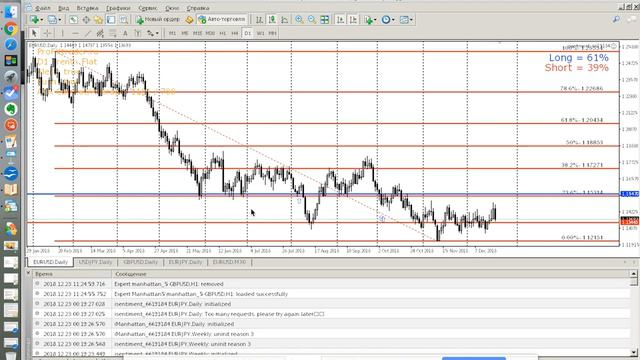Expand the indicators dropdown arrow

(376, 20)
